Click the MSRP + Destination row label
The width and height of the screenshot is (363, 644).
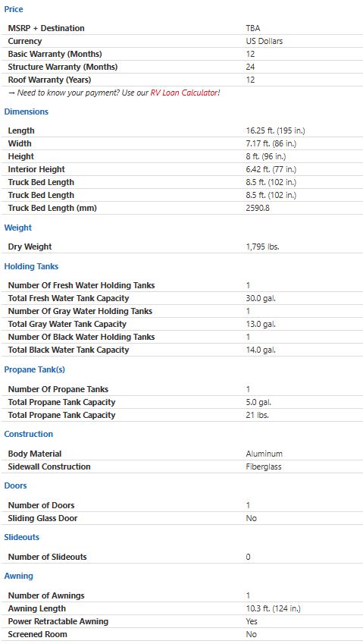pyautogui.click(x=46, y=28)
